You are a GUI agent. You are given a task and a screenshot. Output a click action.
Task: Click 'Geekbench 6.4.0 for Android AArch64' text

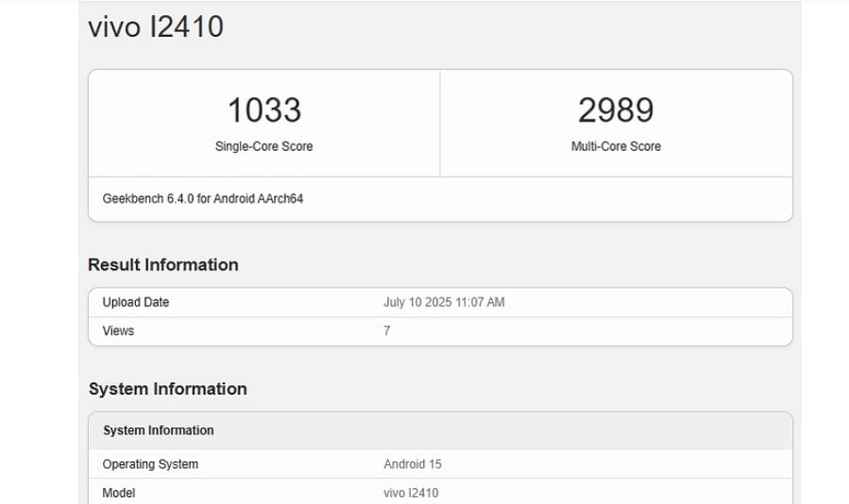pyautogui.click(x=203, y=199)
